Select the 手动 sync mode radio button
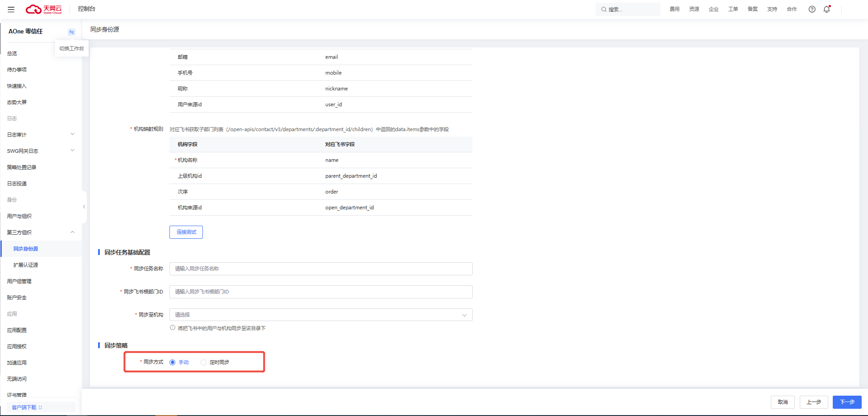The image size is (868, 416). (172, 362)
